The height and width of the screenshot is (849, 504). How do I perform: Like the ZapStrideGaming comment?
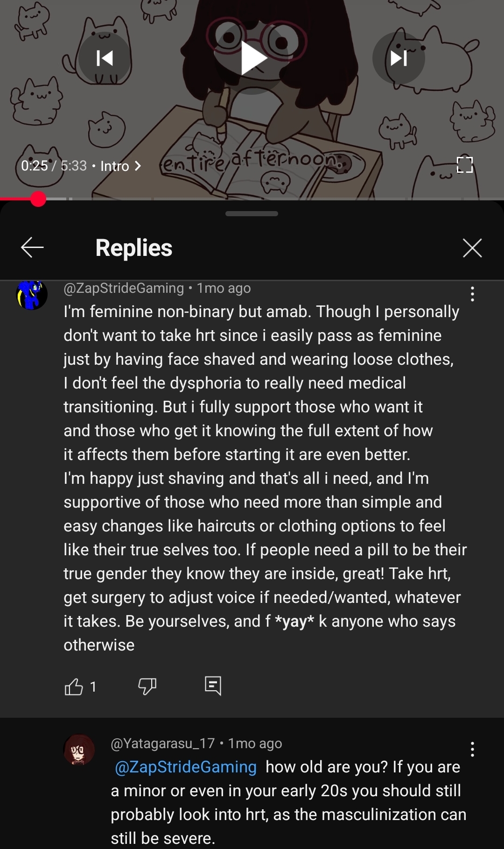coord(74,686)
